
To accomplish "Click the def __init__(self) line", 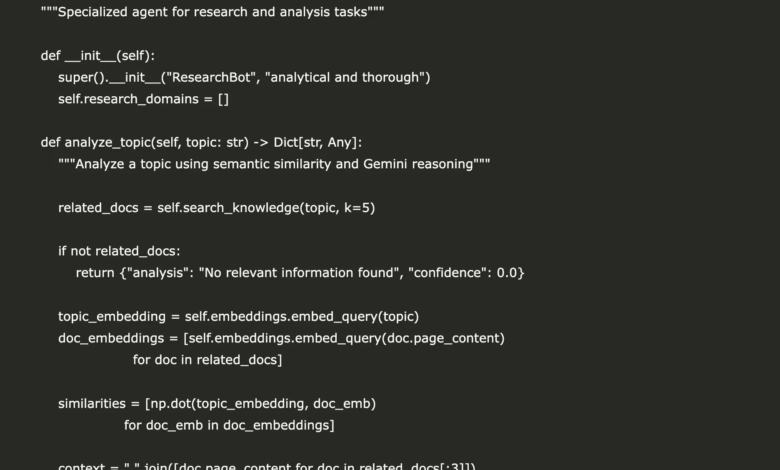I will pos(98,56).
